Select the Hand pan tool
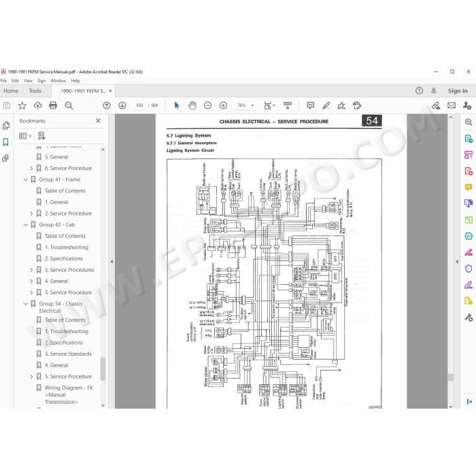This screenshot has width=476, height=476. 192,105
